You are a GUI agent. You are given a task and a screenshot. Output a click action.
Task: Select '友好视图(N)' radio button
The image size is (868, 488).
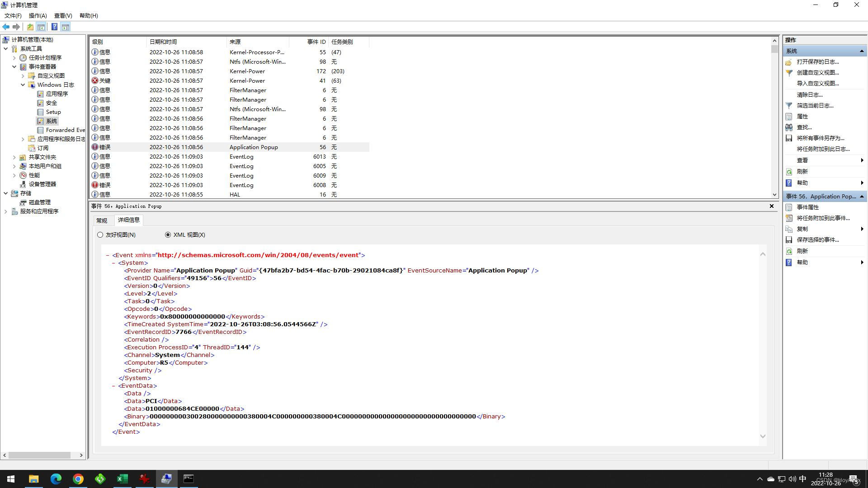(101, 235)
